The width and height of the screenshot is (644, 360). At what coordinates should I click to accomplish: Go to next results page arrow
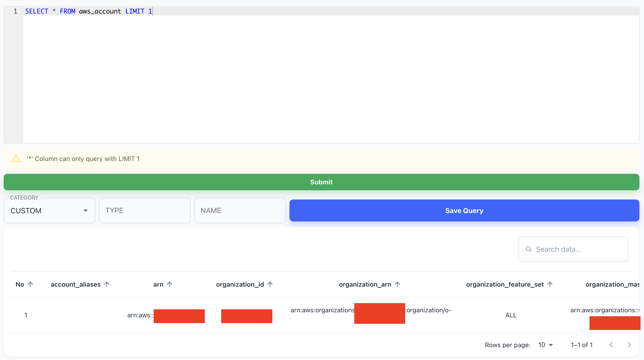click(x=629, y=345)
